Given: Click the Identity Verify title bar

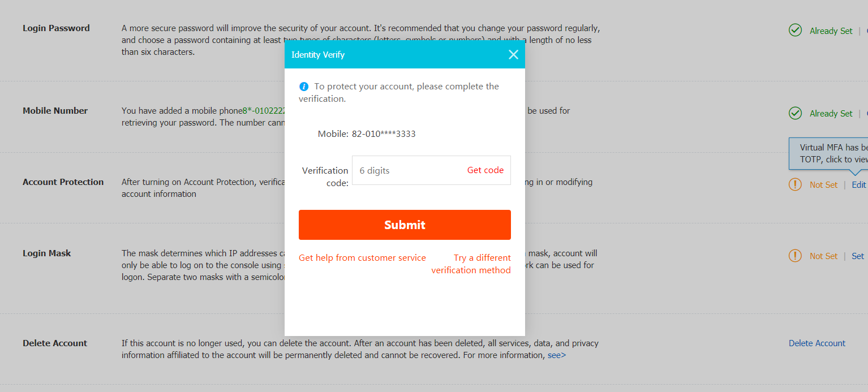Looking at the screenshot, I should coord(405,54).
